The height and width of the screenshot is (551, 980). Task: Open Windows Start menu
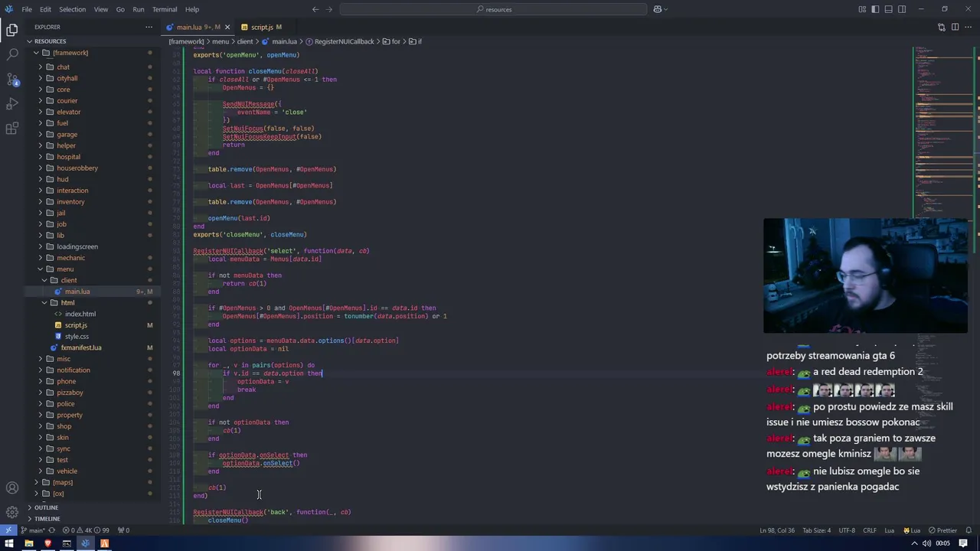[9, 543]
